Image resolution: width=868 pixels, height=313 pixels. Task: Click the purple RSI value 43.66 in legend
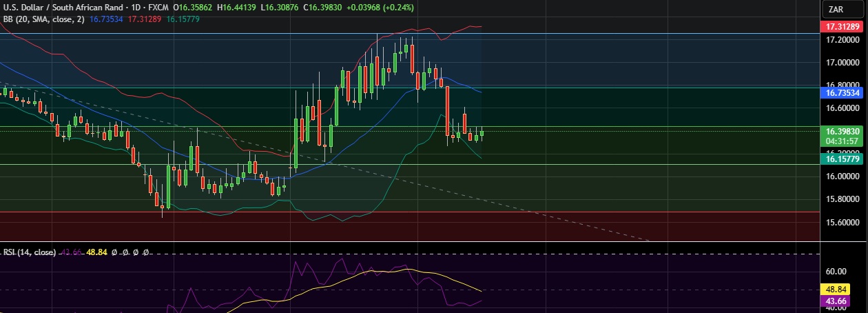click(x=70, y=252)
